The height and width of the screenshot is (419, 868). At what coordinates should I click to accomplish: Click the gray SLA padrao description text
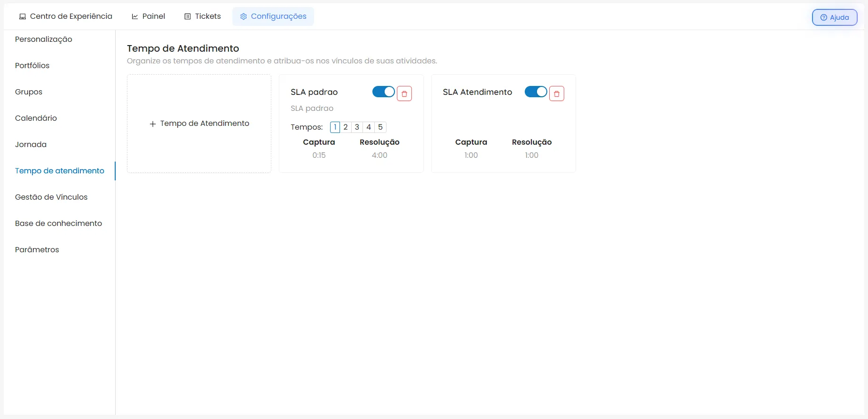point(312,109)
